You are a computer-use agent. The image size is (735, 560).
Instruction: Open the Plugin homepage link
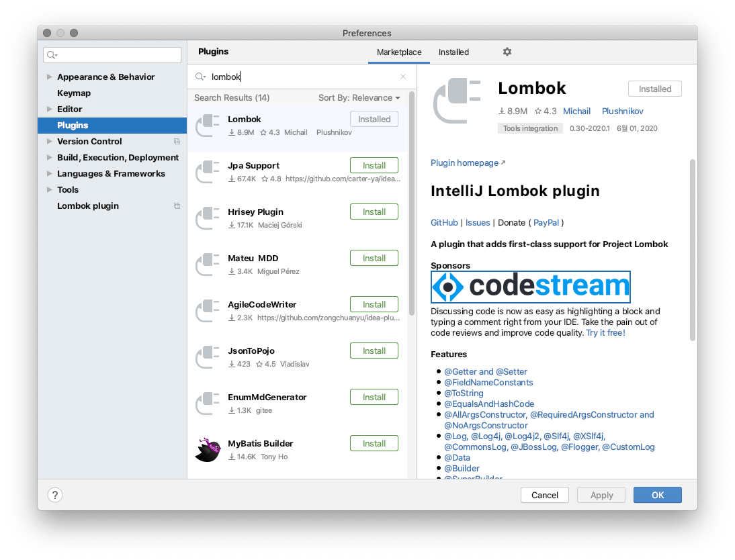point(465,163)
